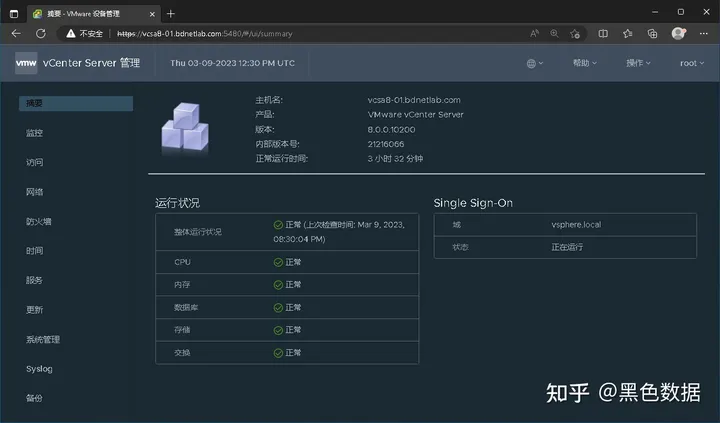The image size is (720, 423).
Task: Open the Syslog page
Action: pyautogui.click(x=39, y=369)
